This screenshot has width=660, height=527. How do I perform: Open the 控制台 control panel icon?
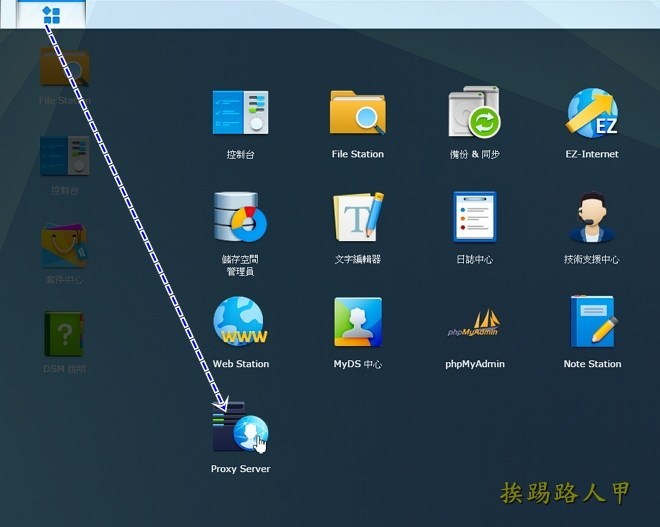coord(240,112)
